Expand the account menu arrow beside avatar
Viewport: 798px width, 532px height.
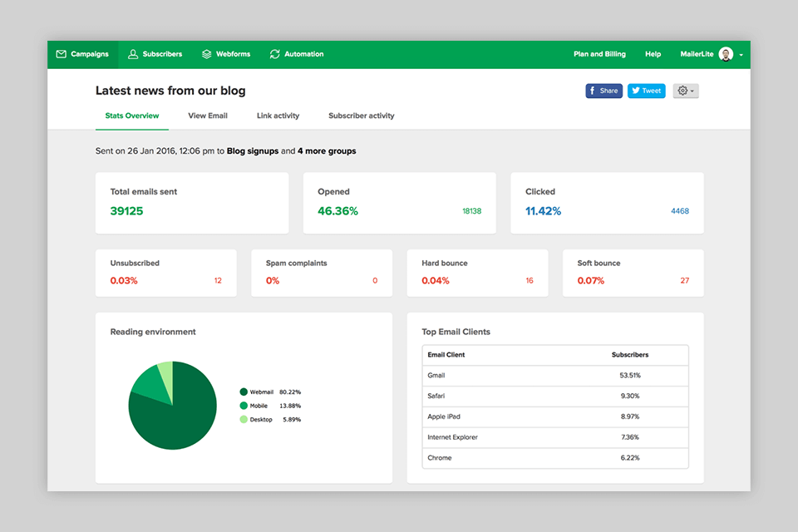pos(741,55)
